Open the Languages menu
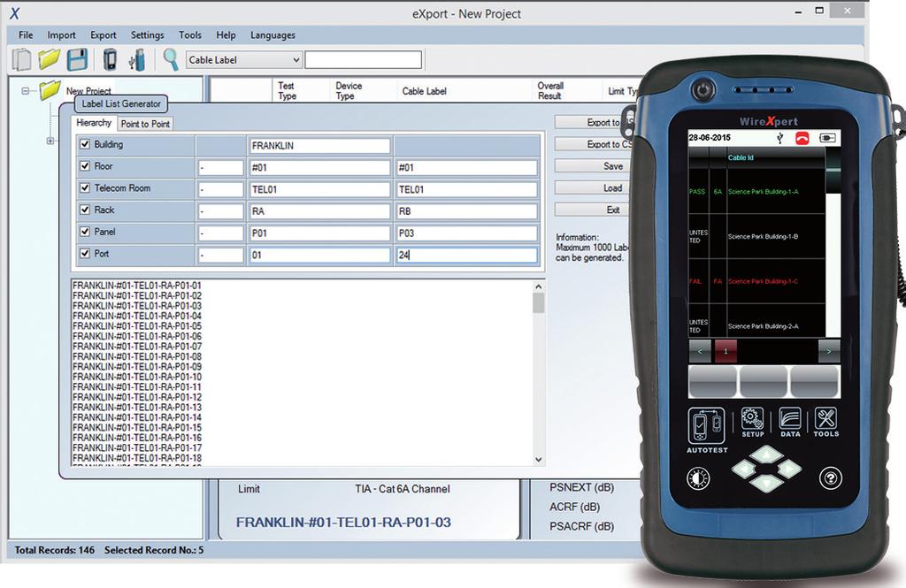 coord(273,34)
